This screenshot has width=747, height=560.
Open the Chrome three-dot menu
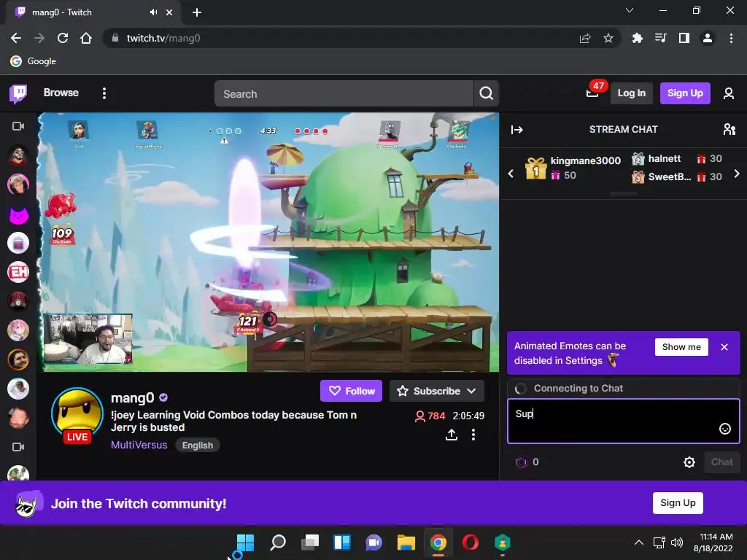point(731,38)
